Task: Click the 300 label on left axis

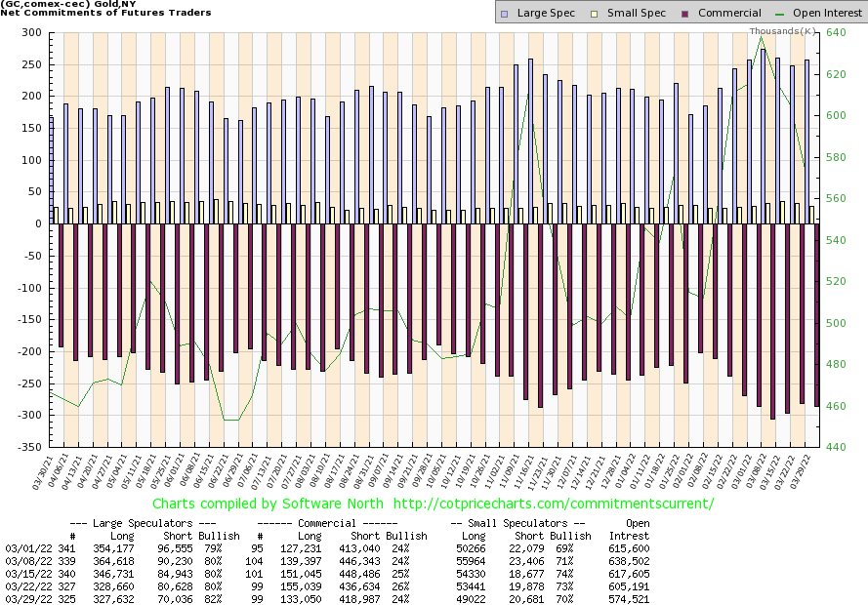Action: coord(30,33)
